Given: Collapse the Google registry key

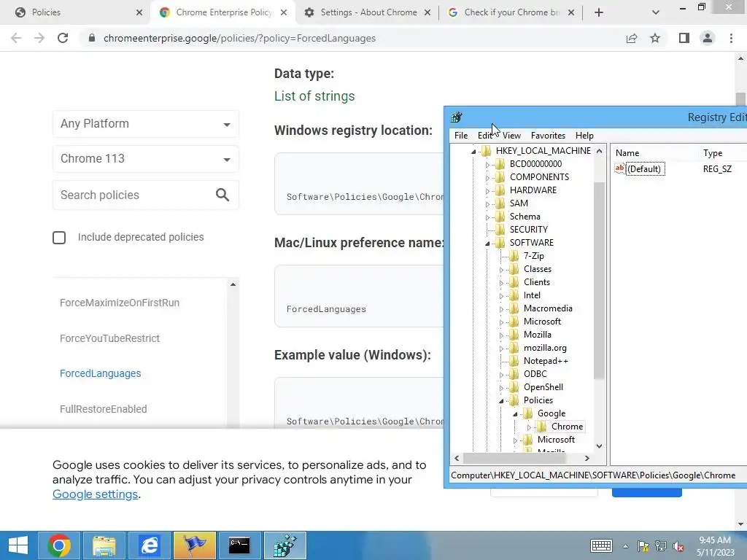Looking at the screenshot, I should [515, 414].
